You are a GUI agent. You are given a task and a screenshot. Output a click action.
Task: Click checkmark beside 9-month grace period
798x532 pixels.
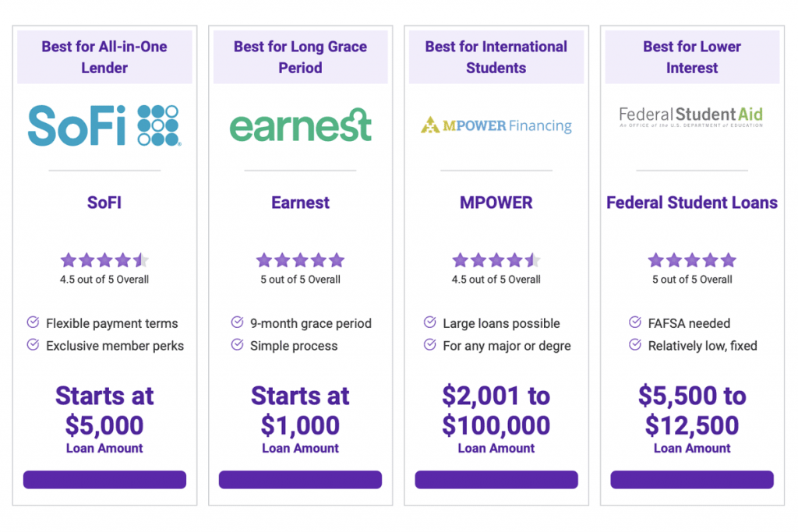(237, 322)
